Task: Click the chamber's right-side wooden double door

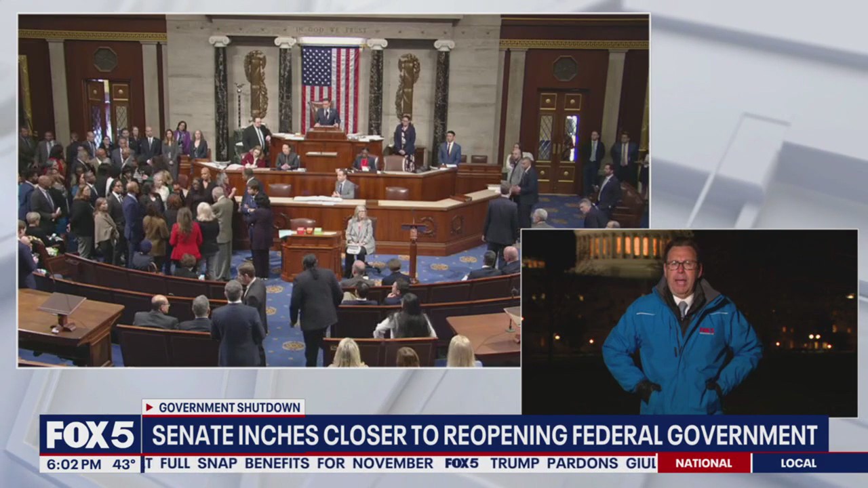Action: 557,141
